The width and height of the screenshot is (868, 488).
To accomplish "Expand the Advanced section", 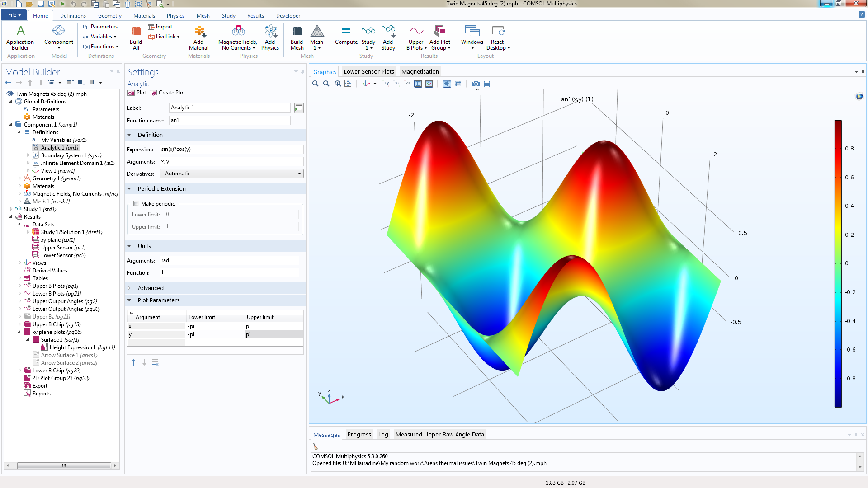I will [151, 288].
